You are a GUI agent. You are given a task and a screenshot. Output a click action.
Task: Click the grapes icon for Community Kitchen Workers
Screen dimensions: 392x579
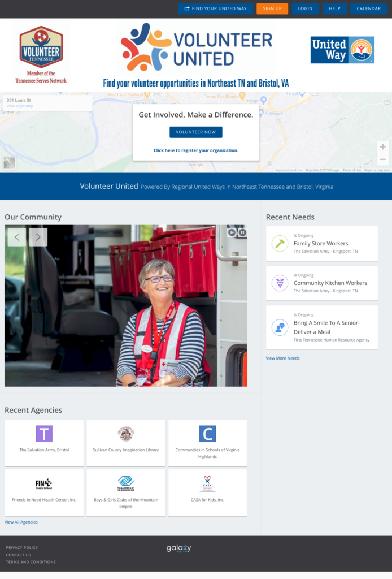pyautogui.click(x=280, y=283)
